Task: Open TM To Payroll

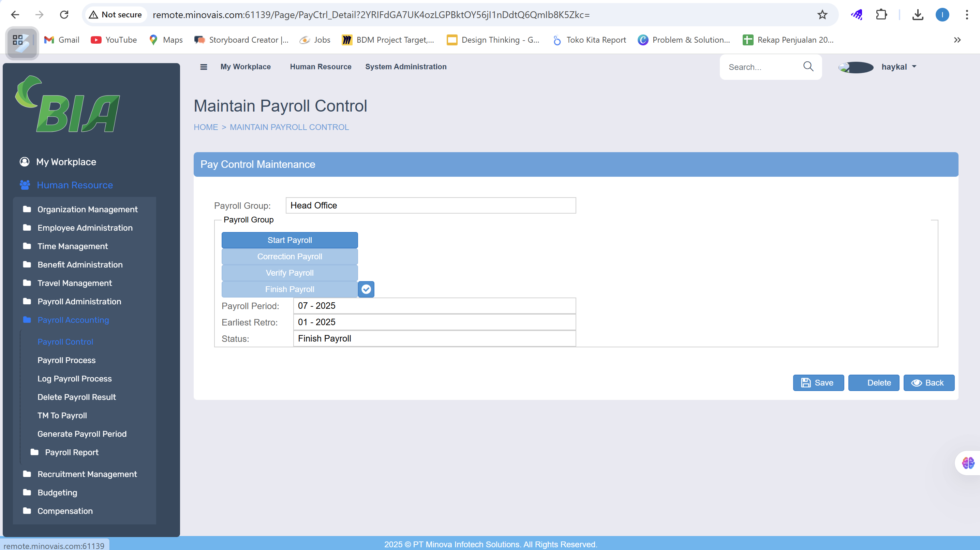Action: click(x=62, y=416)
